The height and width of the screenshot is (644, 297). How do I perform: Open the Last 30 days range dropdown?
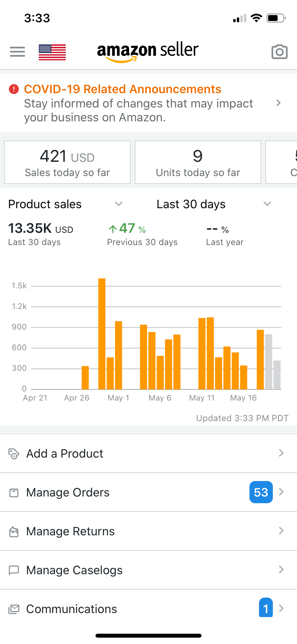tap(267, 204)
